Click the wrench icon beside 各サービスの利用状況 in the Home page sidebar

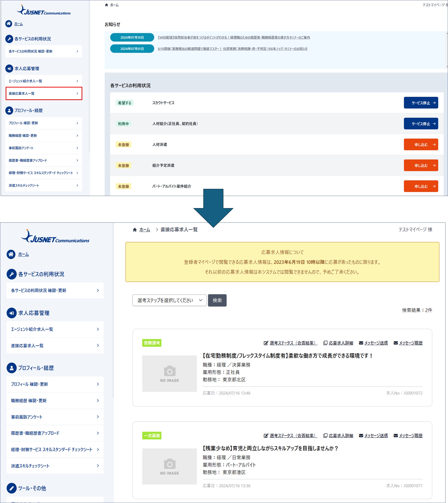[x=9, y=39]
